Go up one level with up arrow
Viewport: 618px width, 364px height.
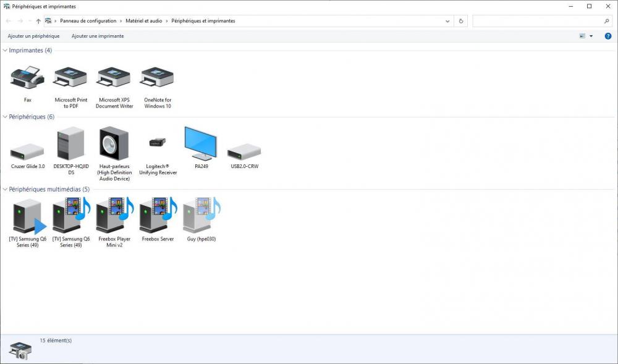[38, 21]
